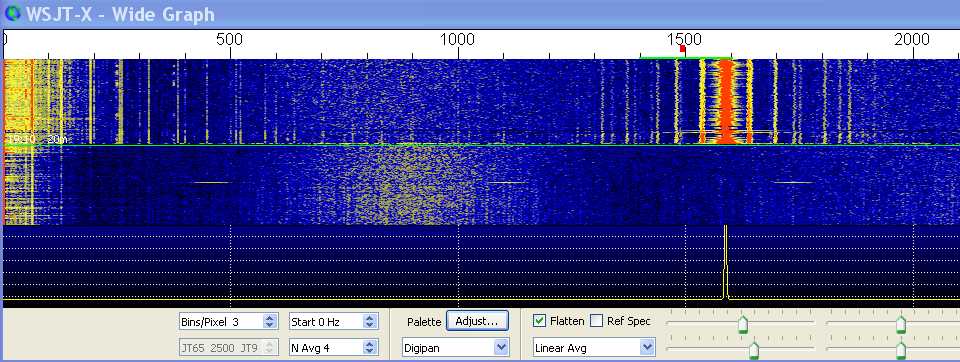Click the lower left slider handle

[754, 350]
